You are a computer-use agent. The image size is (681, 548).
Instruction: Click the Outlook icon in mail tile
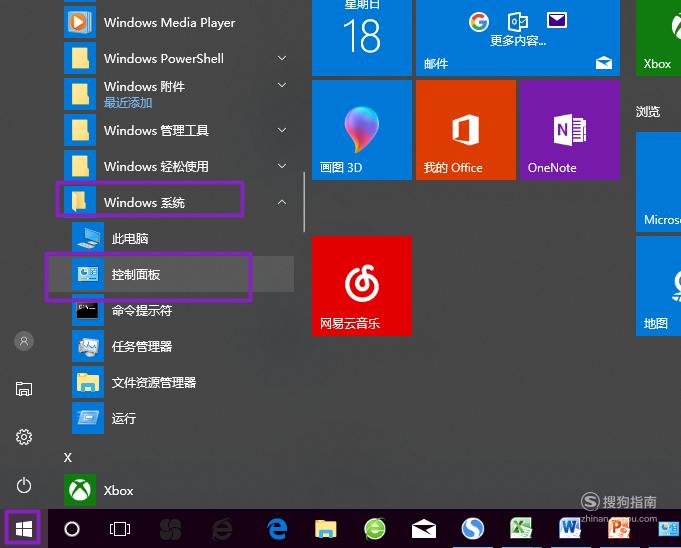518,21
